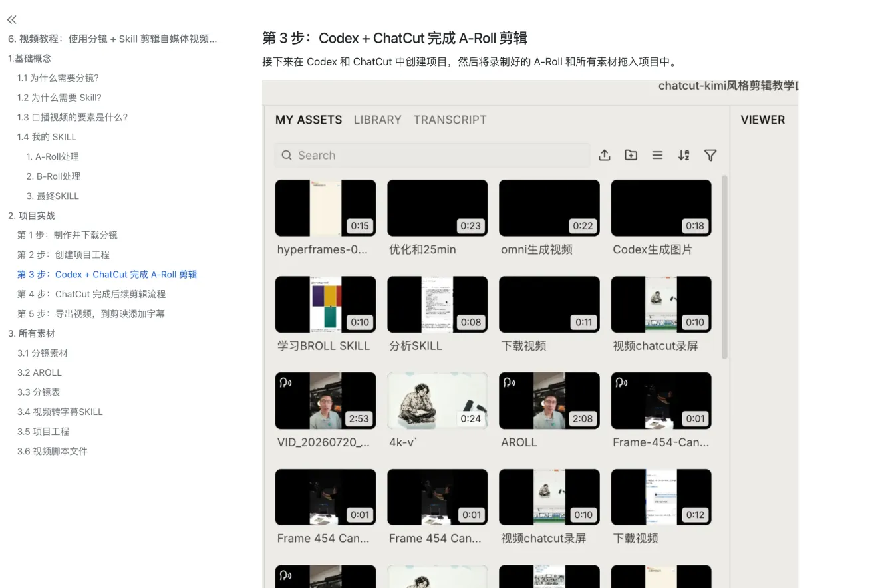
Task: Jump to section 2. 项目实战
Action: point(31,216)
